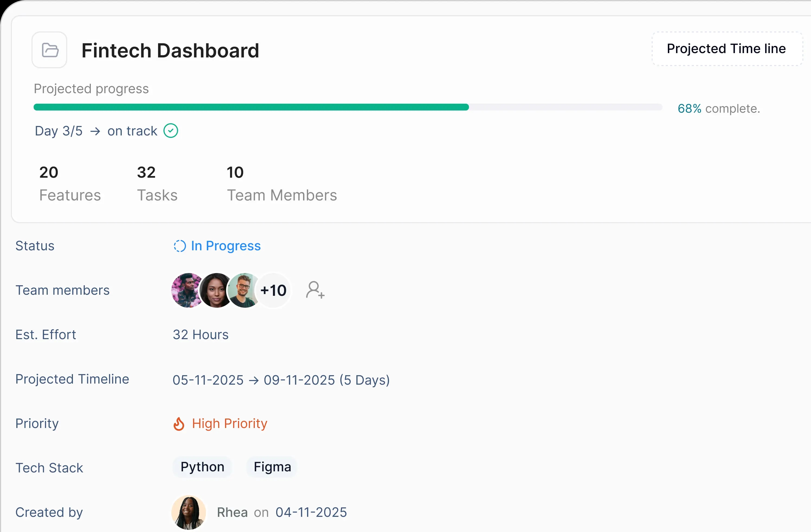
Task: Open the Projected Time line view
Action: tap(726, 48)
